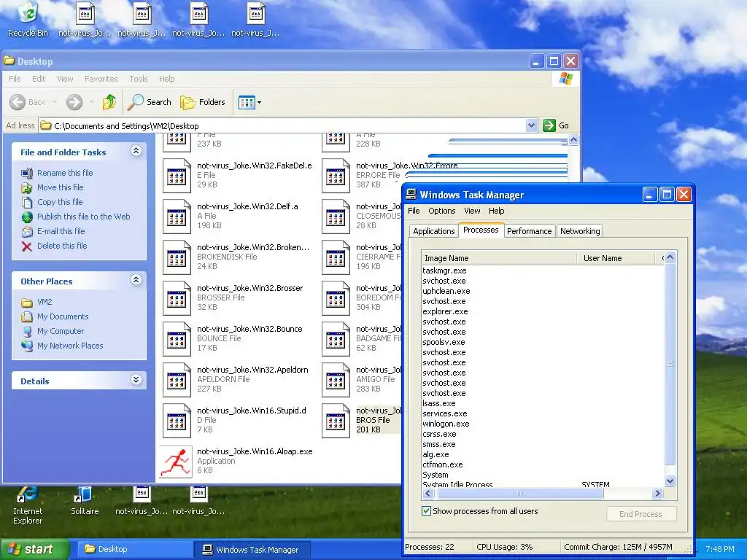
Task: Select not-virus_Joke.Win16.Stupid.d file icon
Action: (177, 421)
